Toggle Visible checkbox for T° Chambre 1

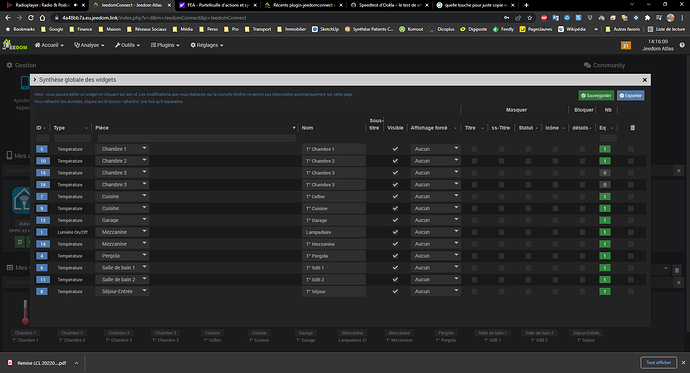[395, 149]
